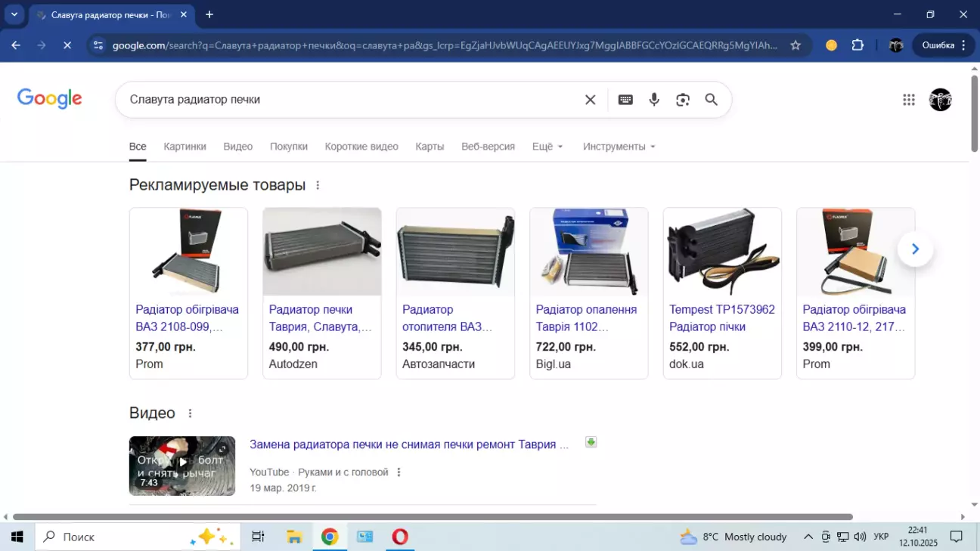Expand the Ещё dropdown menu

(x=547, y=147)
